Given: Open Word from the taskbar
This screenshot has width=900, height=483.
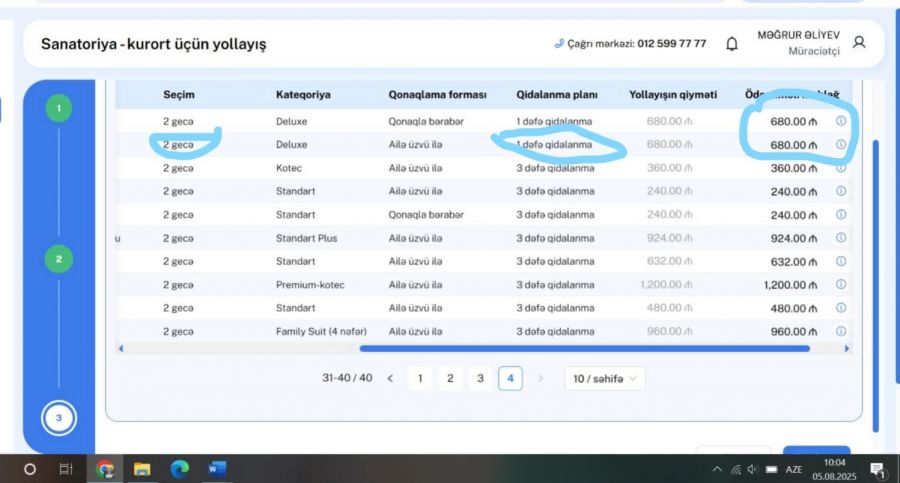Looking at the screenshot, I should pos(217,469).
